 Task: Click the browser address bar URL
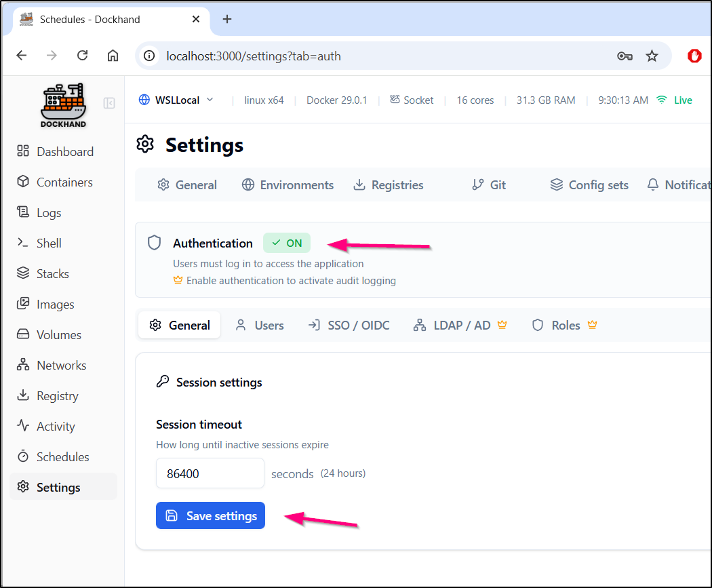point(254,56)
